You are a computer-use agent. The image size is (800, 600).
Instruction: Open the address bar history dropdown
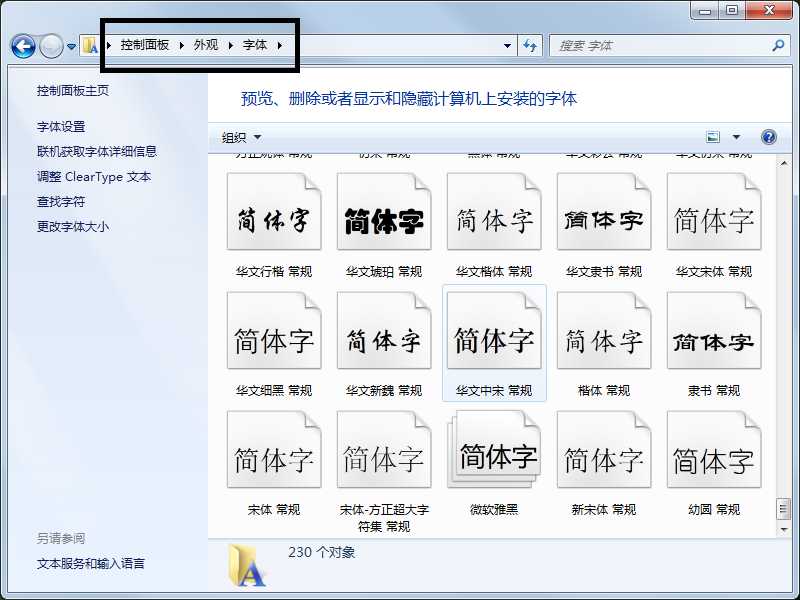pos(507,46)
